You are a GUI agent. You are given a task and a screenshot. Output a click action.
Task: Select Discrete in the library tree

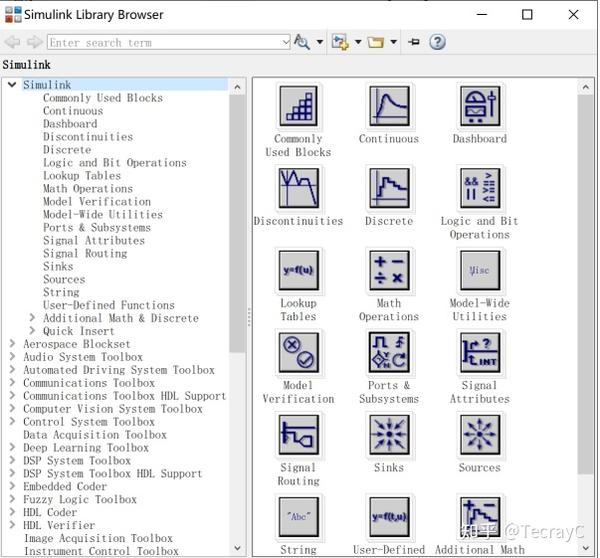[67, 150]
